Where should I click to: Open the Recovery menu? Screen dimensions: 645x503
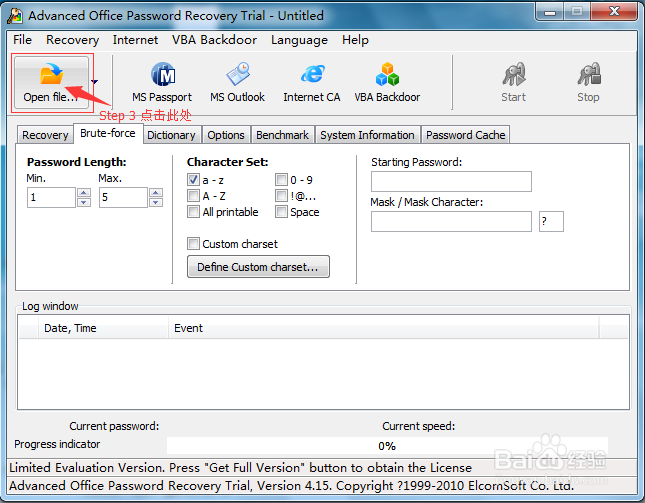[72, 40]
